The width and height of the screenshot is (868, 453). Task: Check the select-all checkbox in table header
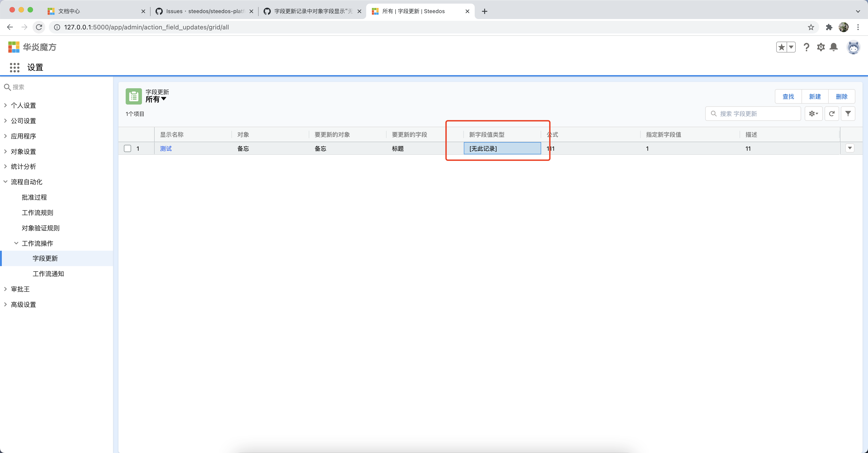tap(127, 134)
